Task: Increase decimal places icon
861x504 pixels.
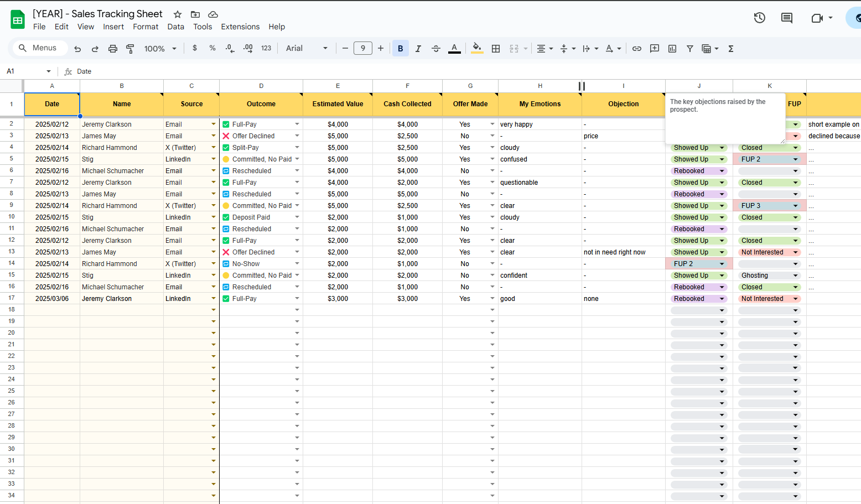Action: pos(248,48)
